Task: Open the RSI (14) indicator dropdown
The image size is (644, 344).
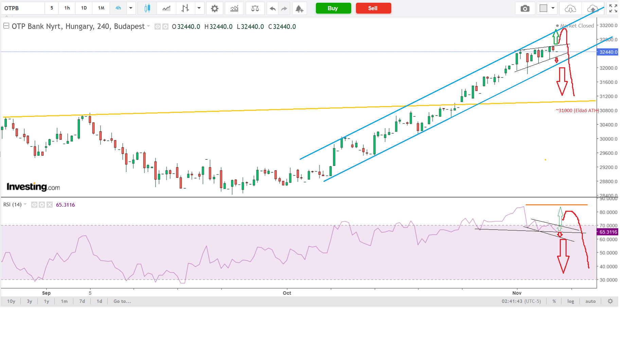Action: (x=25, y=204)
